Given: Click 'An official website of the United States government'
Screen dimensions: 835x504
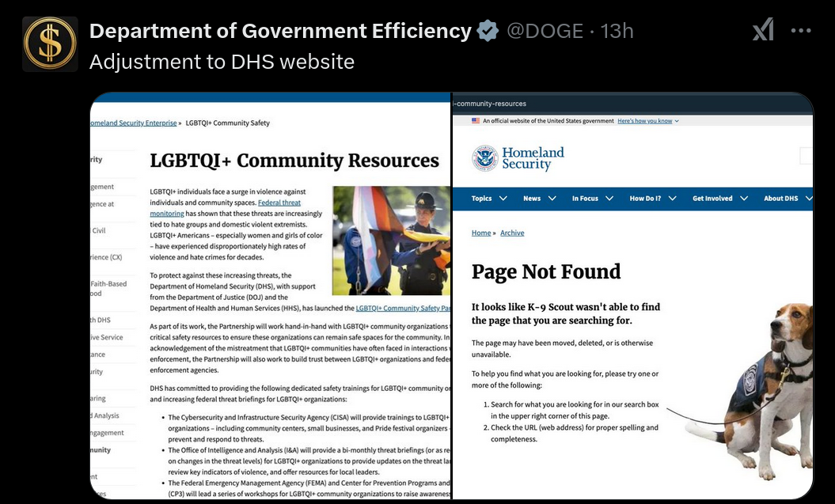Looking at the screenshot, I should tap(548, 121).
